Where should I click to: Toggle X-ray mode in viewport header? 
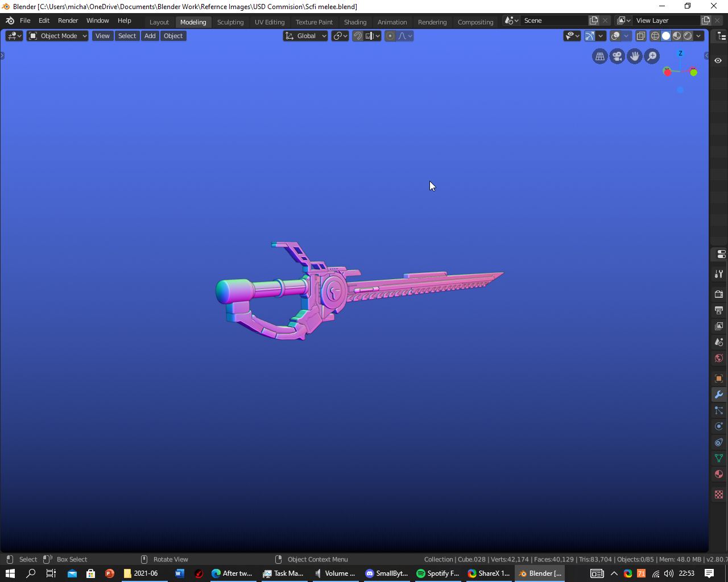(641, 36)
